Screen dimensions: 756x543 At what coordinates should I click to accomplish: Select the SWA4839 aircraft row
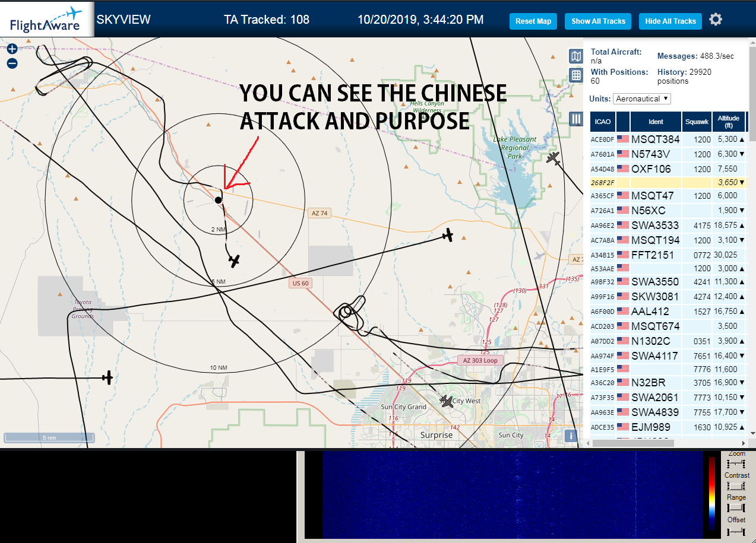pyautogui.click(x=668, y=412)
